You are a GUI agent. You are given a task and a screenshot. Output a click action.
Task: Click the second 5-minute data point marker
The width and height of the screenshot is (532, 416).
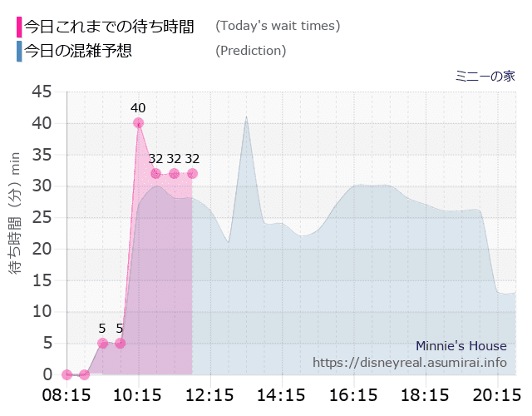(120, 343)
